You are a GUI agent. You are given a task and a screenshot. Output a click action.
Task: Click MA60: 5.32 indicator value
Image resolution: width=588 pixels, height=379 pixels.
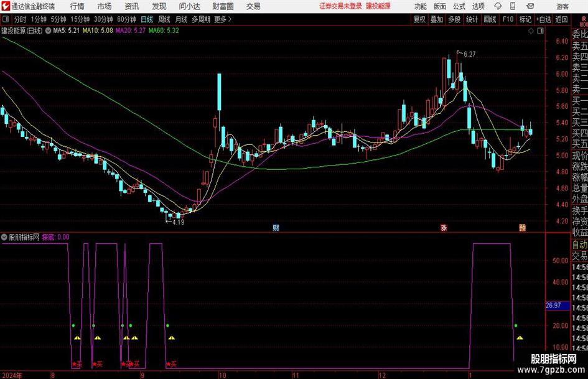click(164, 30)
